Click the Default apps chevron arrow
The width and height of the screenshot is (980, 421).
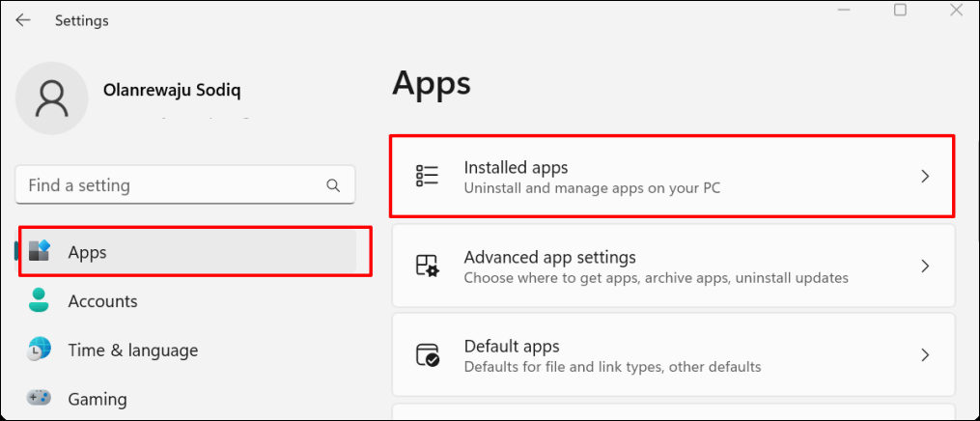click(924, 354)
